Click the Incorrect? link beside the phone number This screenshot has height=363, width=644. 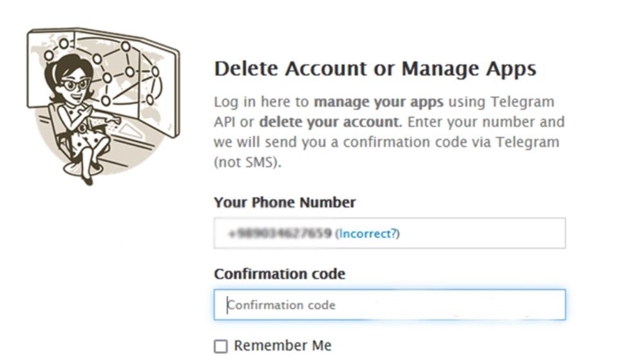(x=367, y=233)
